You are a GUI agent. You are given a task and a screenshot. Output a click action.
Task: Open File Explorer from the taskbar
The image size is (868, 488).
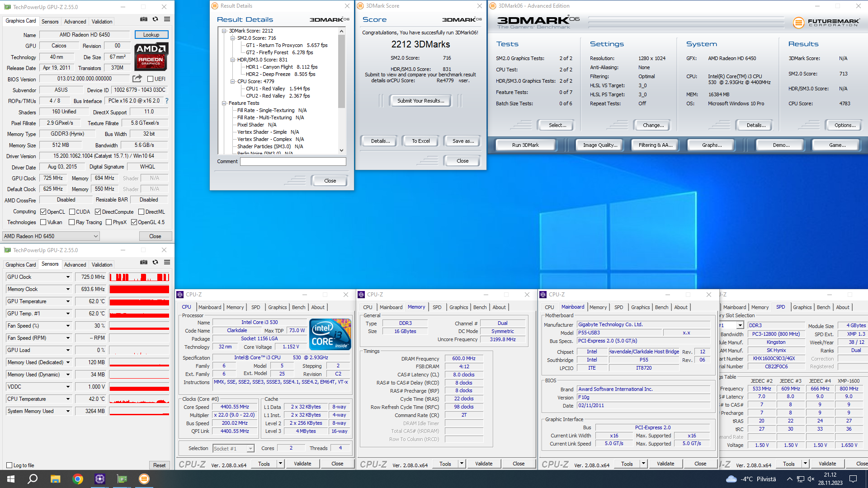click(x=55, y=479)
